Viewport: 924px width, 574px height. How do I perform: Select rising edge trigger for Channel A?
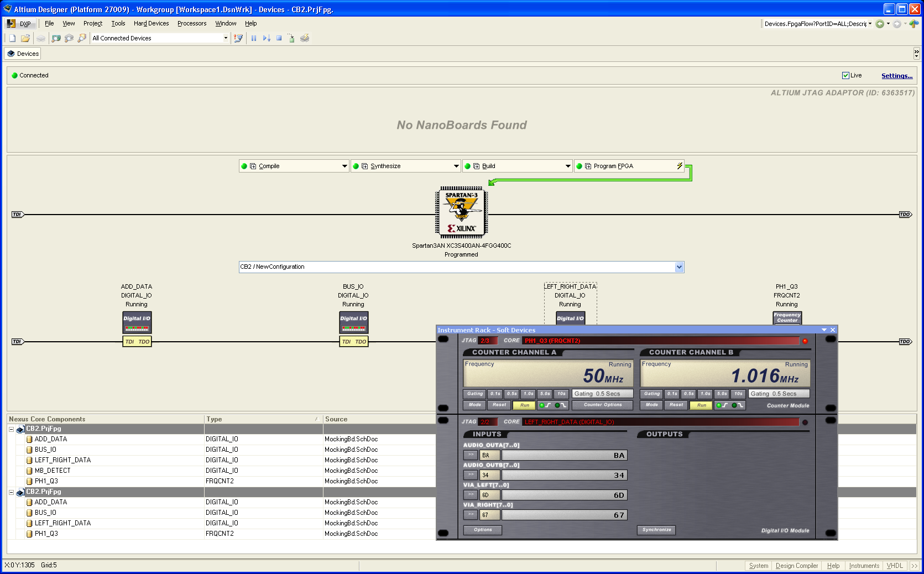(545, 405)
